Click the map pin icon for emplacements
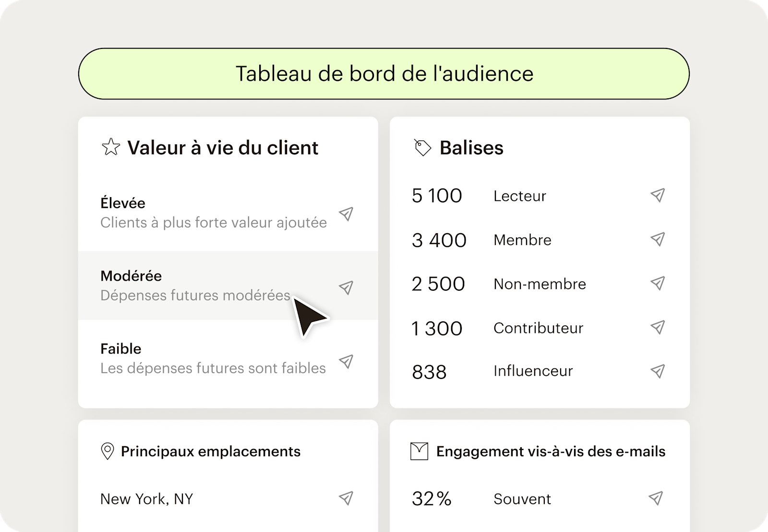The width and height of the screenshot is (768, 532). tap(108, 451)
